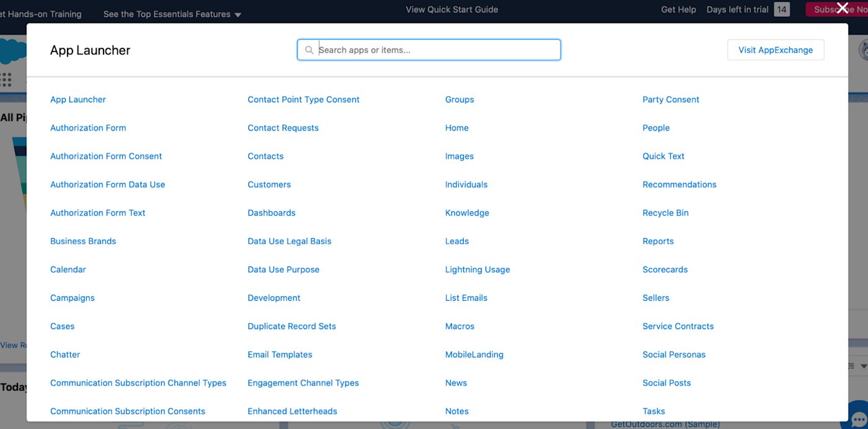Open Authorization Form Text

(98, 213)
